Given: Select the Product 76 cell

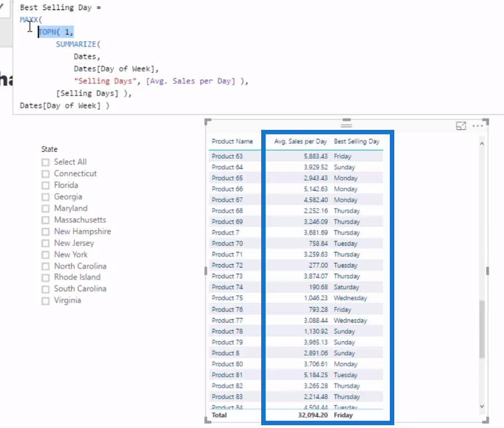Looking at the screenshot, I should click(x=227, y=310).
